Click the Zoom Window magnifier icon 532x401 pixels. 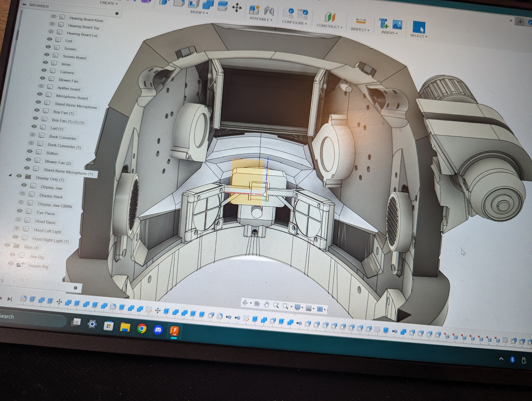click(x=285, y=306)
